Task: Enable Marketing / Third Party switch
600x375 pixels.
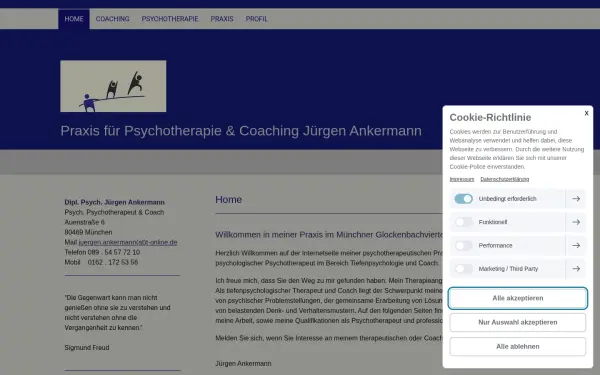Action: tap(463, 269)
